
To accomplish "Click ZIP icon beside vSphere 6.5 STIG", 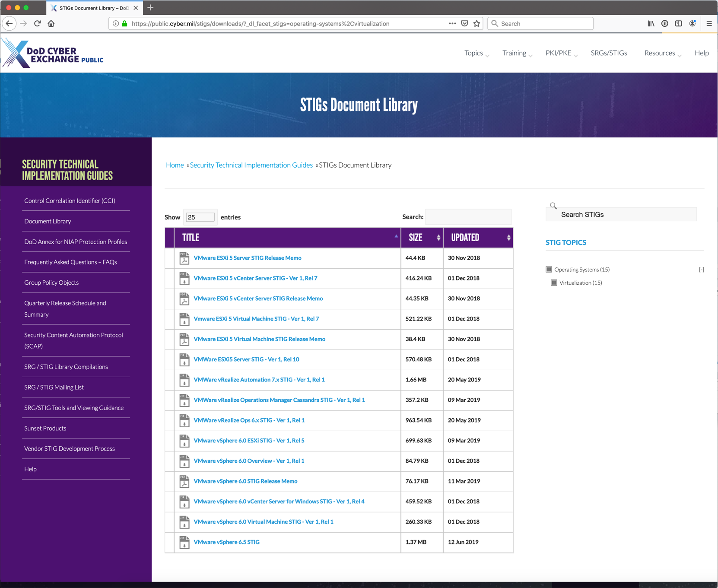I will [x=184, y=542].
